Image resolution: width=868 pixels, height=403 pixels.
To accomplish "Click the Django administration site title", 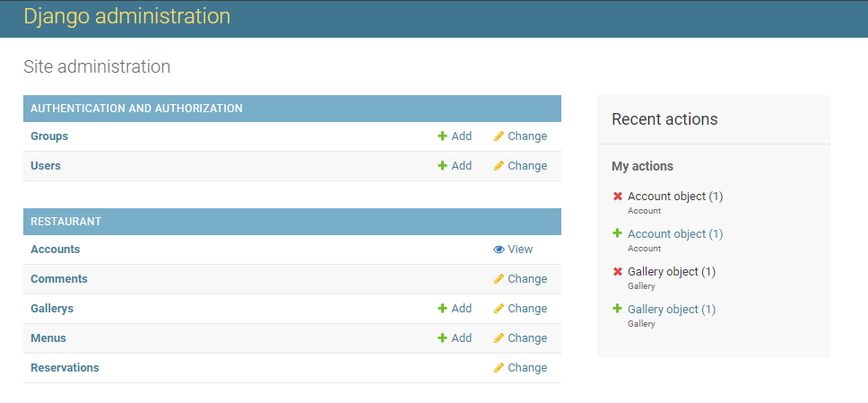I will [126, 16].
